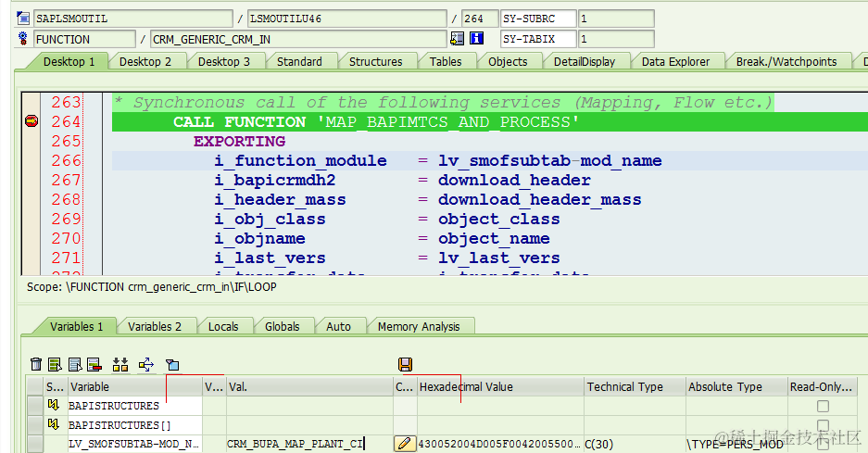Click the blue information icon
The height and width of the screenshot is (453, 868).
(477, 38)
